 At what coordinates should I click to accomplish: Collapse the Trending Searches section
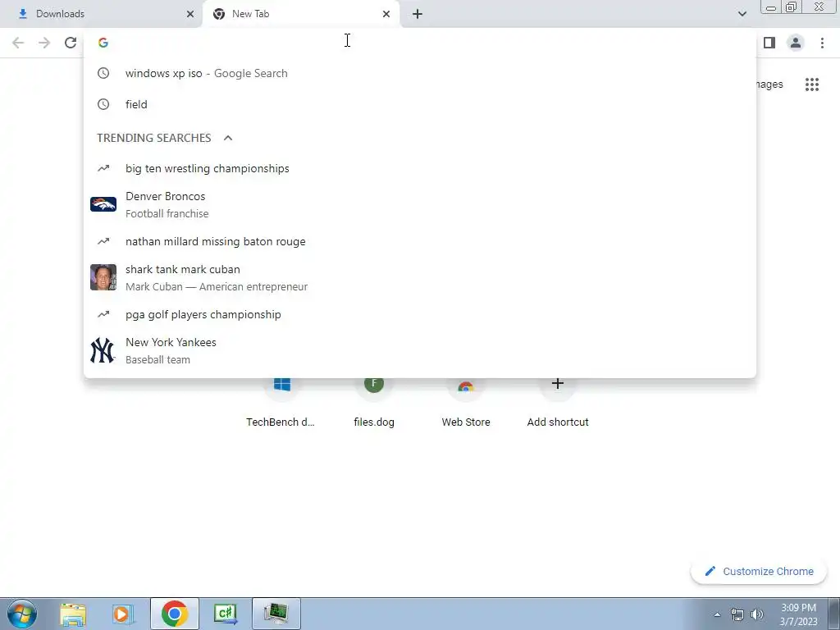[228, 138]
